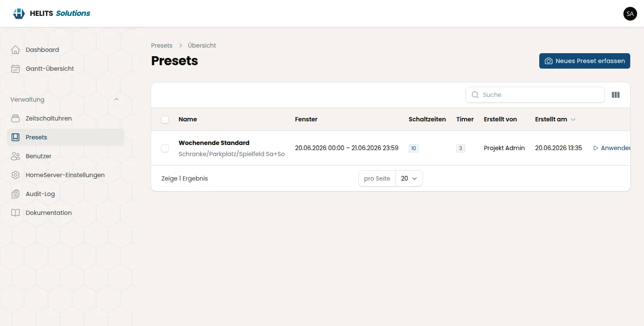Click the Zeitschaltuhren stack icon

tap(15, 118)
